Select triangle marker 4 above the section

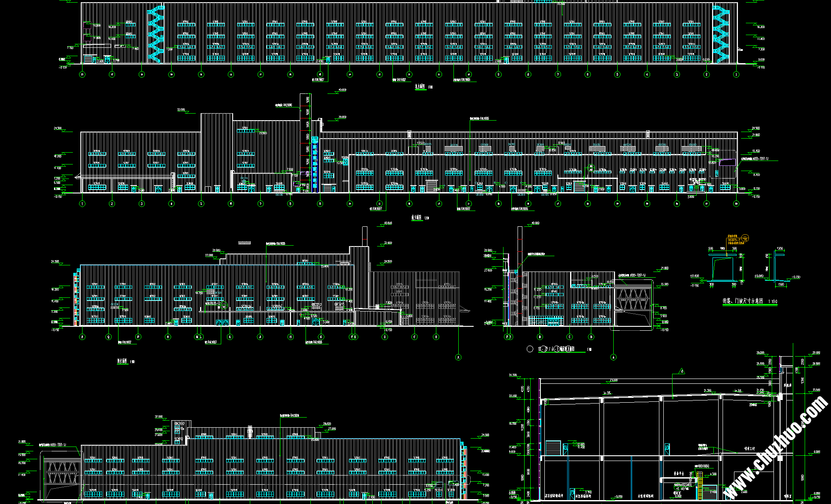pyautogui.click(x=682, y=372)
